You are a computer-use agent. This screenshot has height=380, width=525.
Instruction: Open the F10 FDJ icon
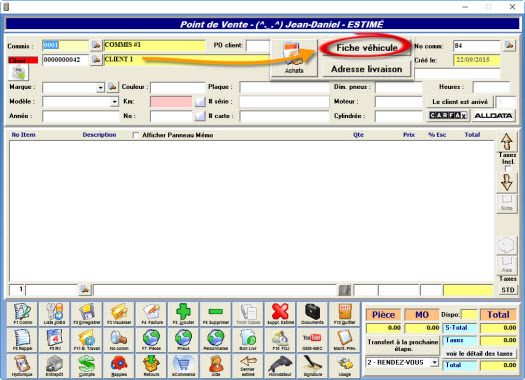click(280, 340)
